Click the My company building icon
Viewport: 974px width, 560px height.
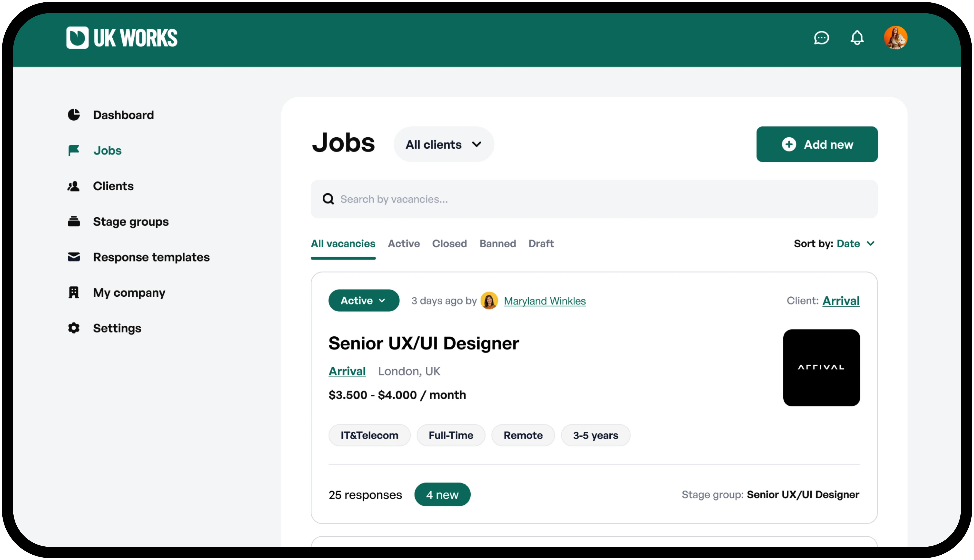(74, 293)
